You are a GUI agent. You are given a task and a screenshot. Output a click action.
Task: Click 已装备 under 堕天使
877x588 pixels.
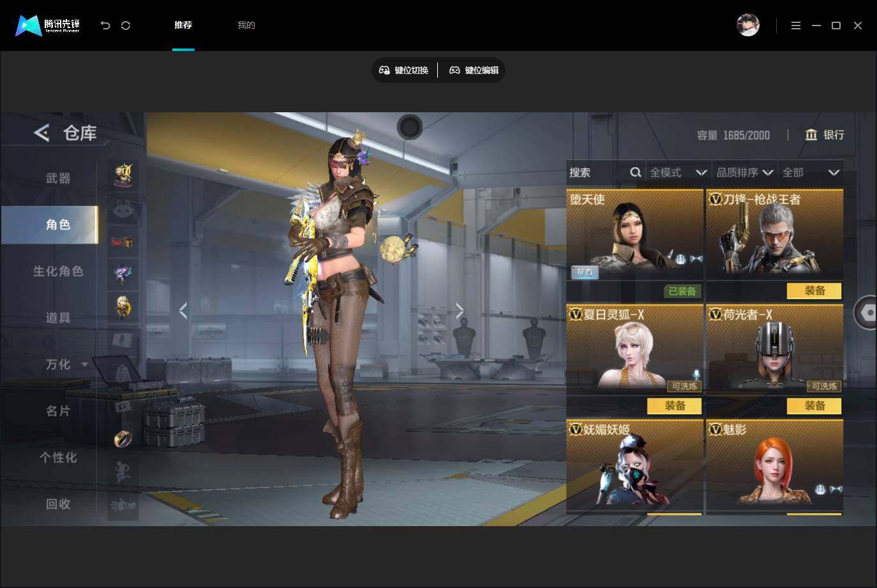[682, 291]
